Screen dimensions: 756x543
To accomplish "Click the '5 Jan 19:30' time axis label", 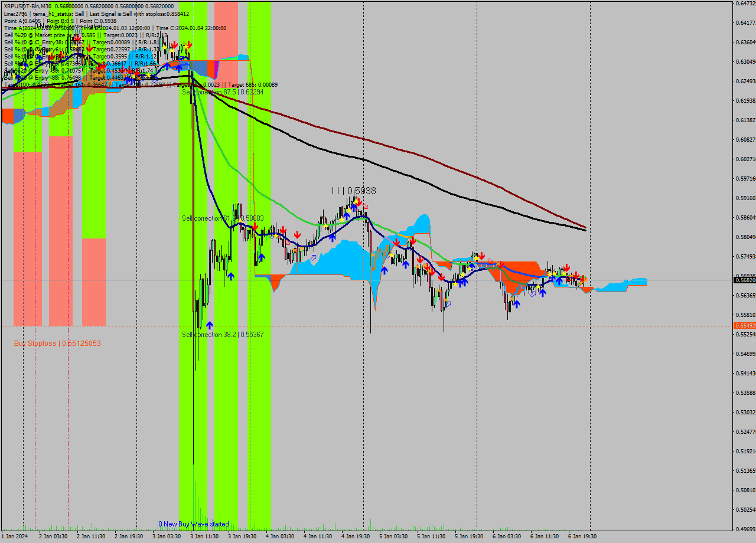I will (x=468, y=537).
